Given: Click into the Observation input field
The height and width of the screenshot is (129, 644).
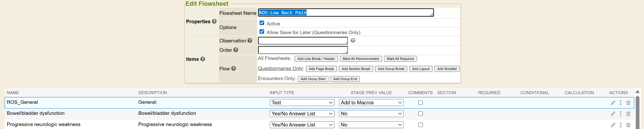Looking at the screenshot, I should (x=303, y=41).
